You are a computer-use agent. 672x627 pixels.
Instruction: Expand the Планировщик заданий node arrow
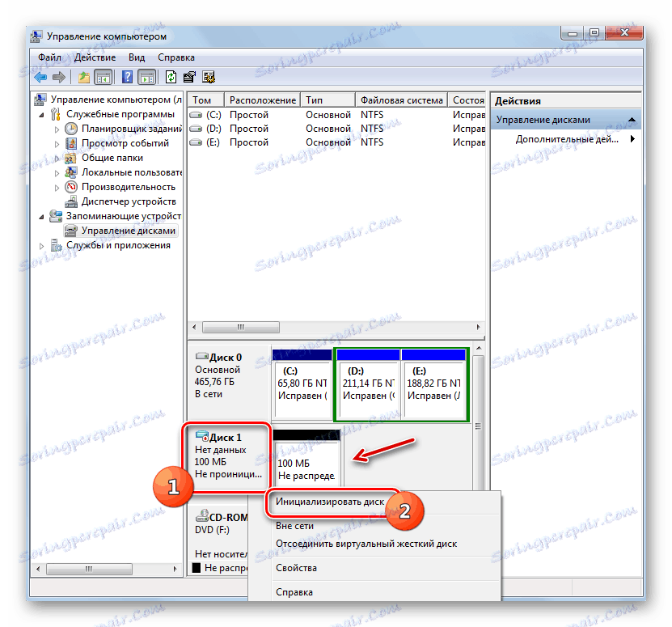coord(57,129)
